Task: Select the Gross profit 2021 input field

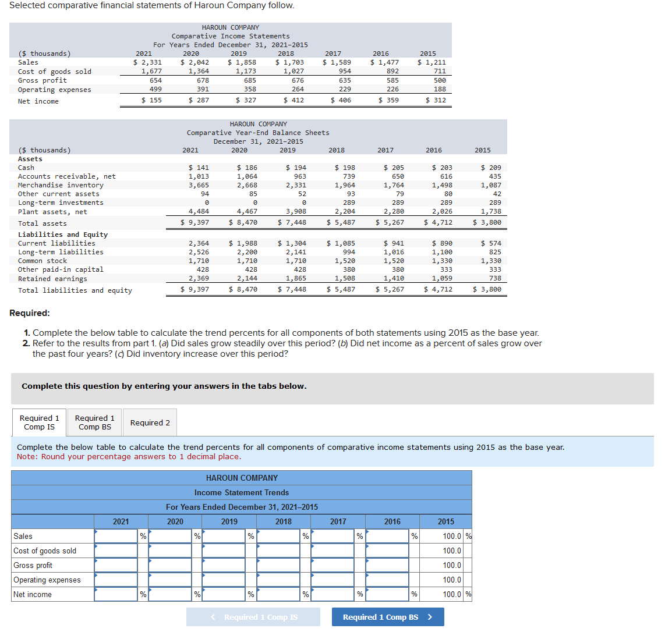Action: click(x=116, y=565)
